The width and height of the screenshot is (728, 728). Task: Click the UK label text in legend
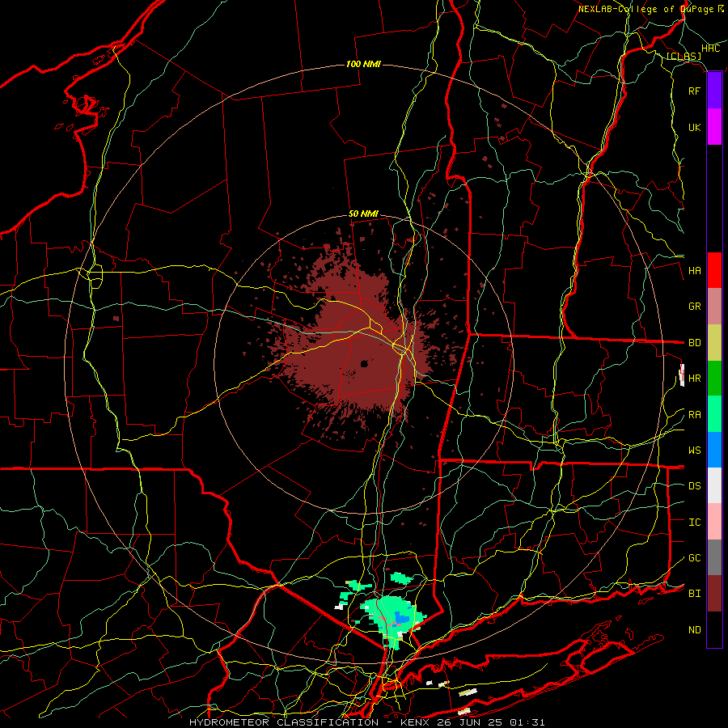coord(694,127)
